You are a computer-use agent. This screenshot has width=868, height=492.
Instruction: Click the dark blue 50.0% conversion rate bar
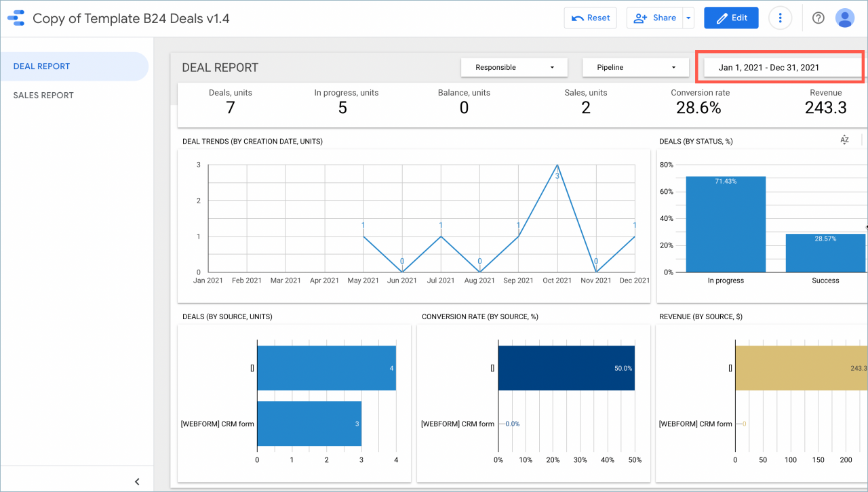tap(566, 368)
